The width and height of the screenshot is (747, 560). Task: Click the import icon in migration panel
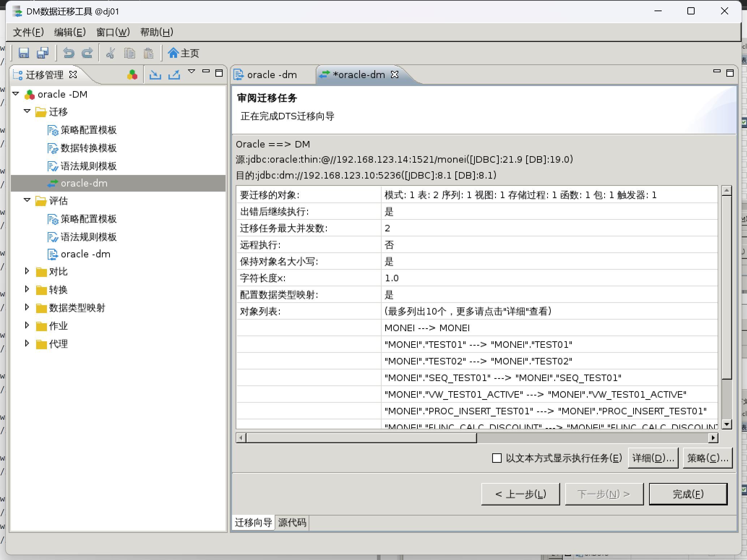155,74
